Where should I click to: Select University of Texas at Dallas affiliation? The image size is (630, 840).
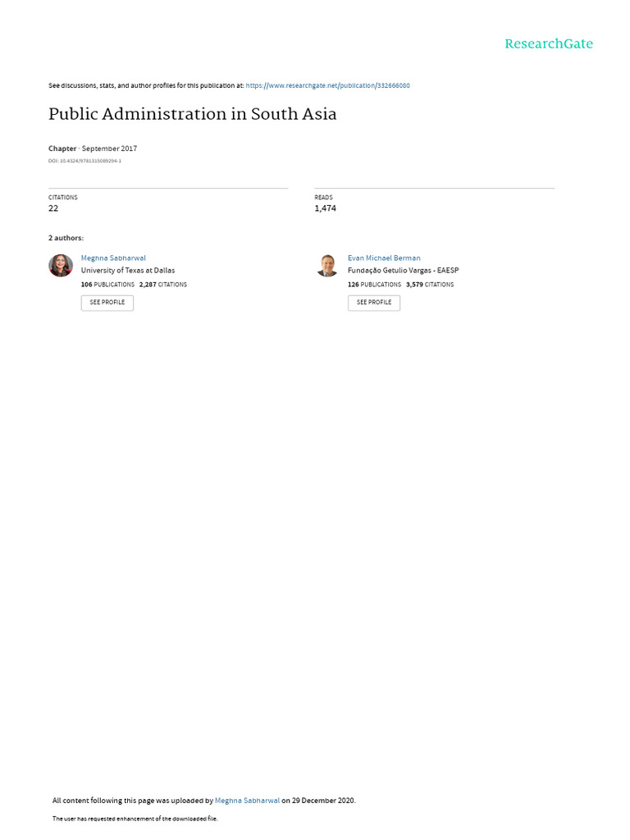click(x=128, y=270)
